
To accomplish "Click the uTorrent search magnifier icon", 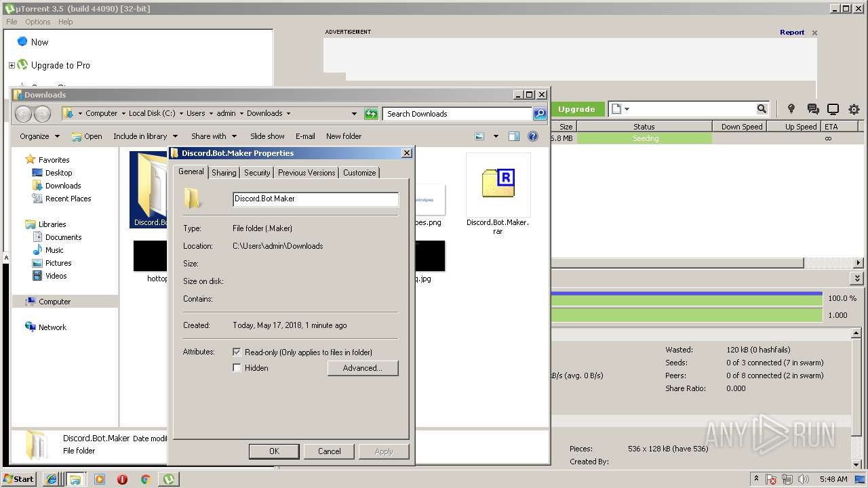I will point(762,109).
